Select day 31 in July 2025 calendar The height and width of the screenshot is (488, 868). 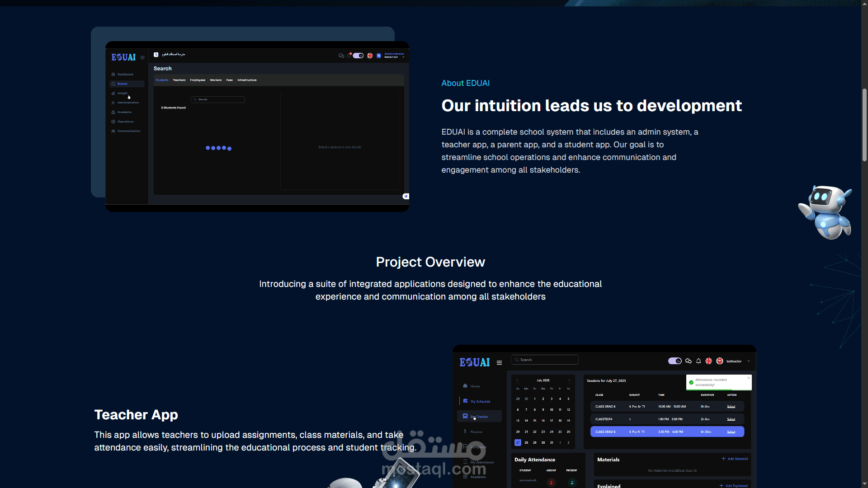[x=552, y=443]
